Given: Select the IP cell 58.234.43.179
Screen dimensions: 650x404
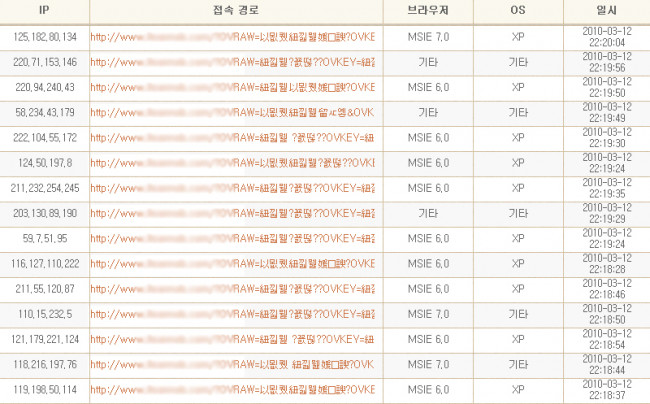Looking at the screenshot, I should tap(45, 113).
